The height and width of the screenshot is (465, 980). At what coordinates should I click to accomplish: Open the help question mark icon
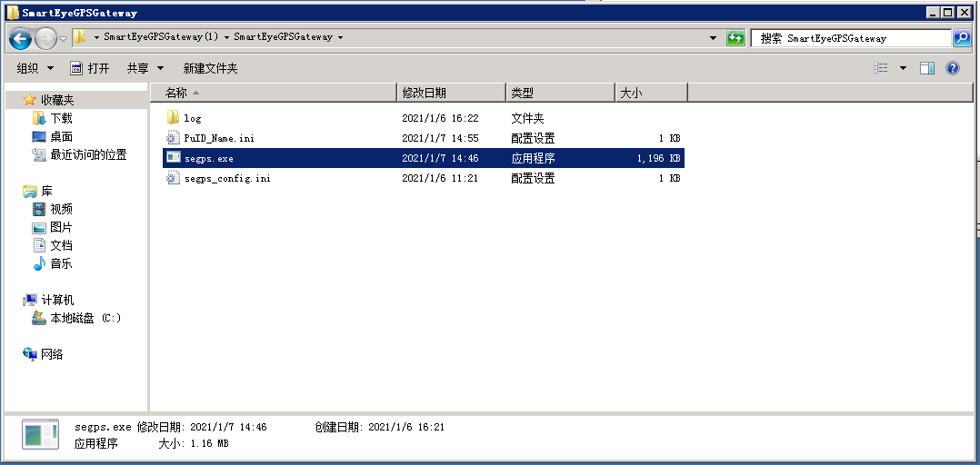(952, 68)
